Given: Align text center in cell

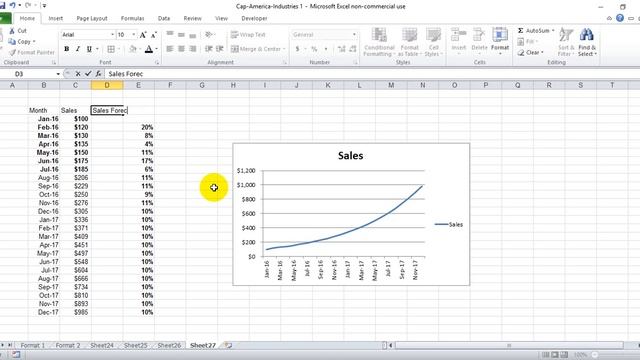Looking at the screenshot, I should click(x=181, y=49).
